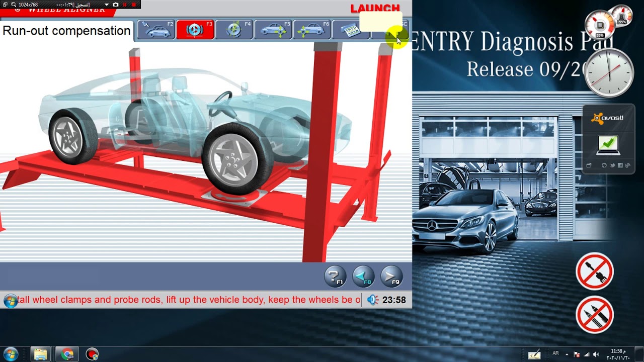Mute the voice prompt speaker icon

point(372,300)
